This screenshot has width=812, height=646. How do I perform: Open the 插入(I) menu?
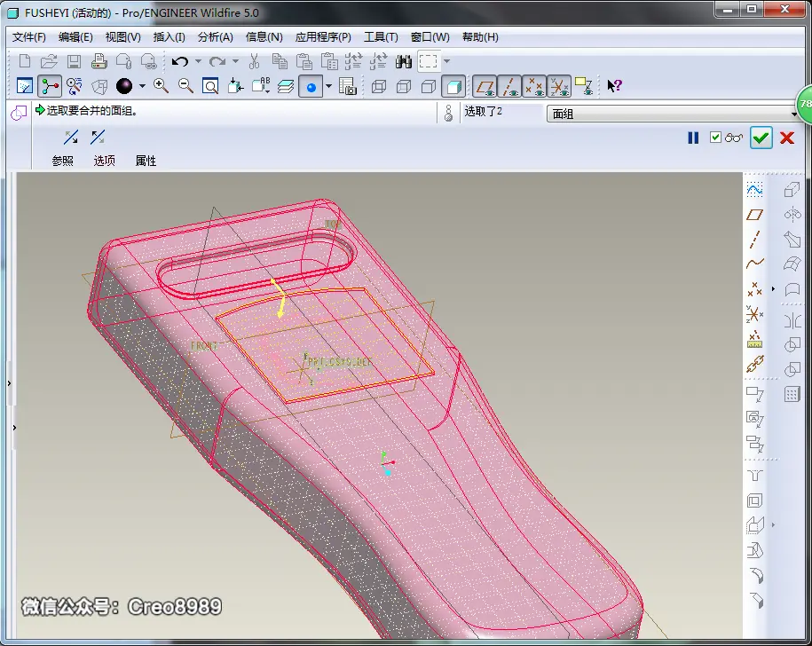click(169, 37)
